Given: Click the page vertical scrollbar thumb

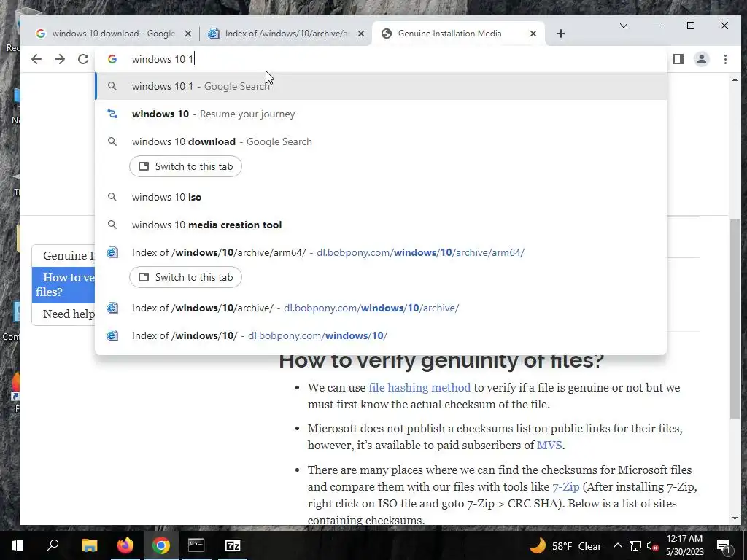Looking at the screenshot, I should point(735,318).
